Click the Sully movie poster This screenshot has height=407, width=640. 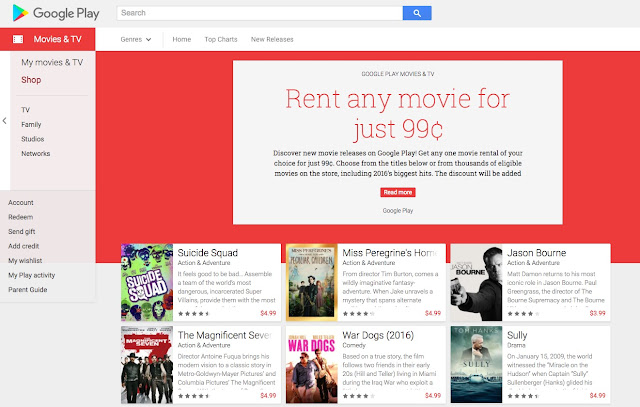pos(476,365)
